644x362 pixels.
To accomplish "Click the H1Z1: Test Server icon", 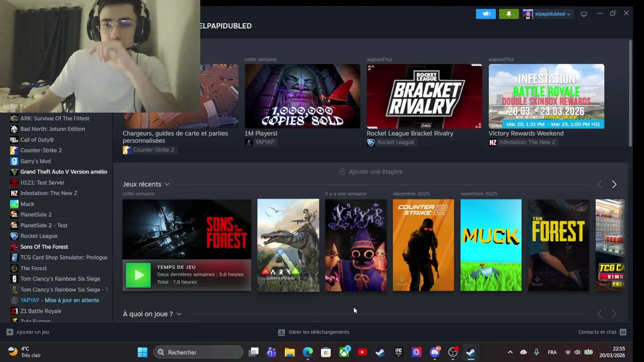I will pos(14,183).
